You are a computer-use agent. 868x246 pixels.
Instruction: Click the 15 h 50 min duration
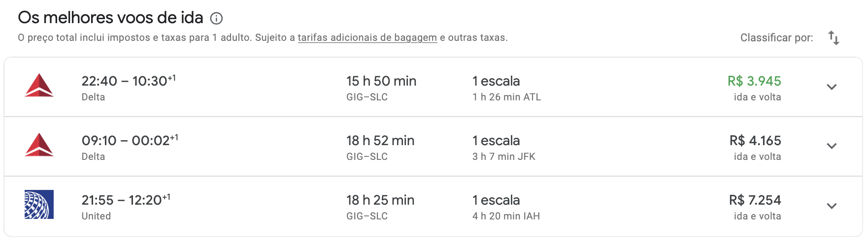tap(381, 81)
